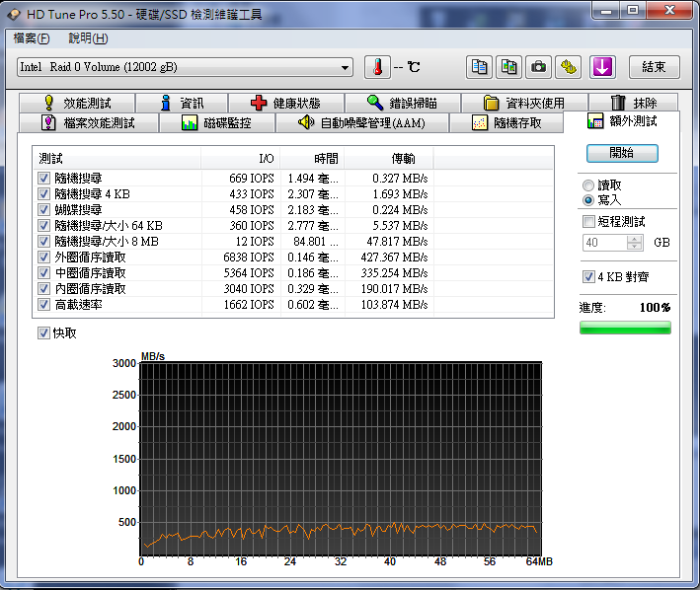Select the 寫入 write radio button
This screenshot has height=590, width=700.
(x=588, y=200)
